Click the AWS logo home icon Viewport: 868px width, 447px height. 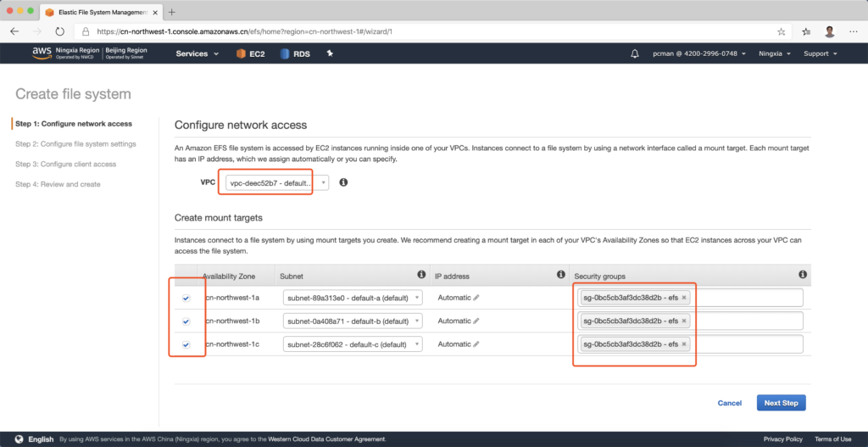point(42,53)
